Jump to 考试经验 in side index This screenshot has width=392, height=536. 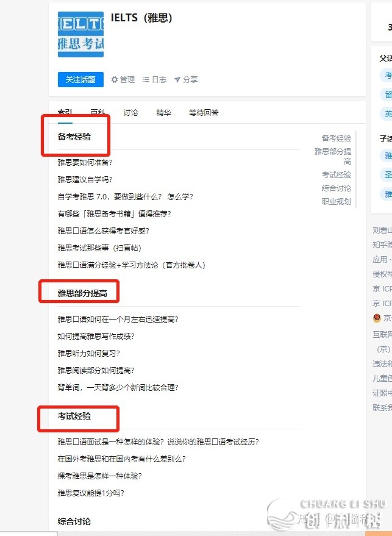[x=337, y=175]
